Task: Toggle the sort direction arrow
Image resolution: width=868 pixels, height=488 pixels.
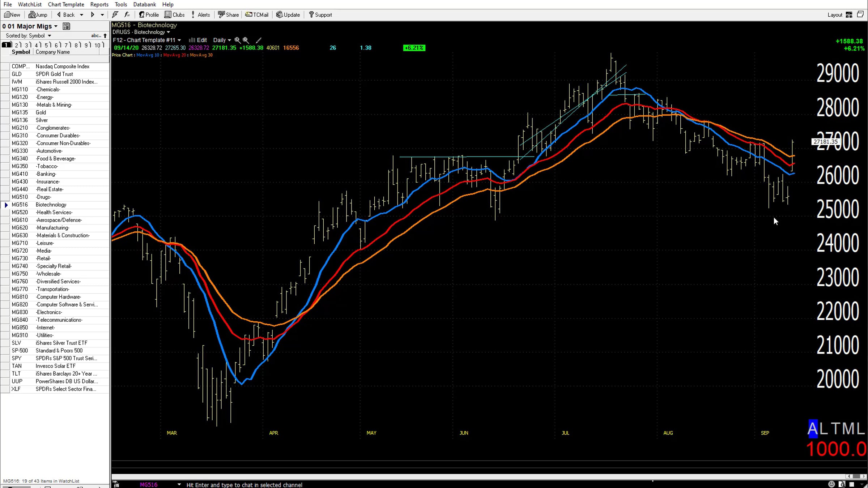Action: 105,35
